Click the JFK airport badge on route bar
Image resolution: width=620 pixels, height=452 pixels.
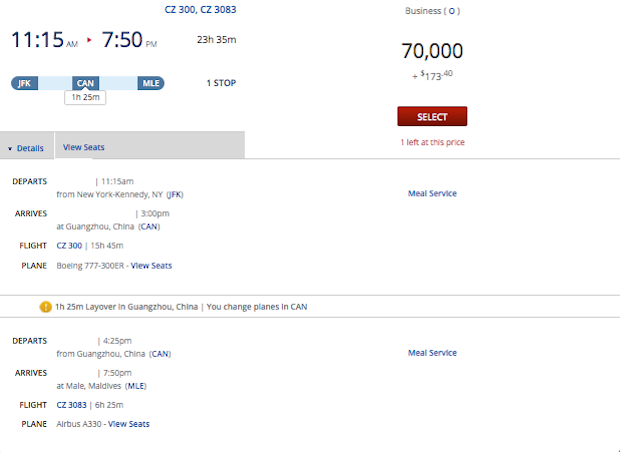(x=25, y=83)
